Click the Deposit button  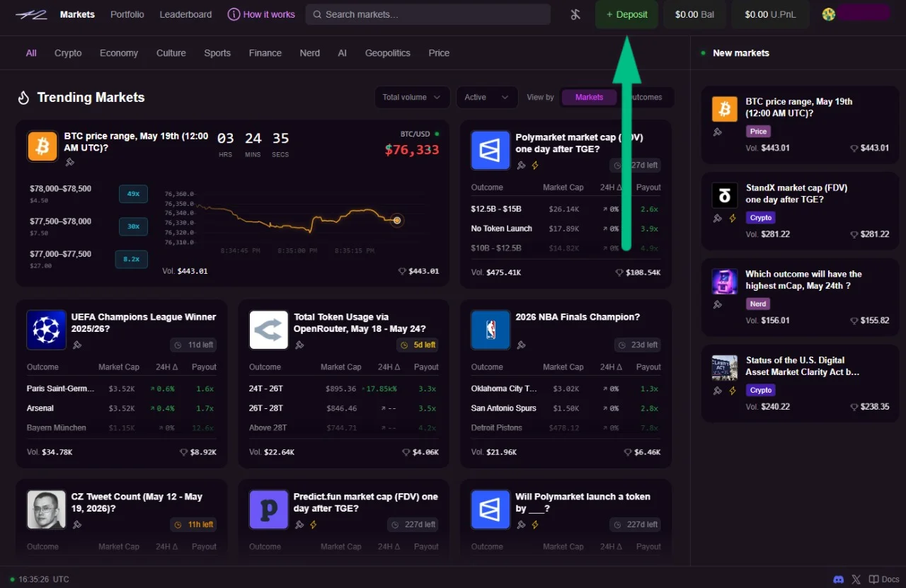(x=626, y=14)
